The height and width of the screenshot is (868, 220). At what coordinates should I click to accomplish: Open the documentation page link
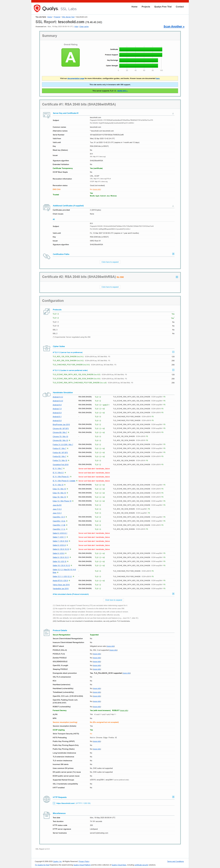[x=76, y=79]
